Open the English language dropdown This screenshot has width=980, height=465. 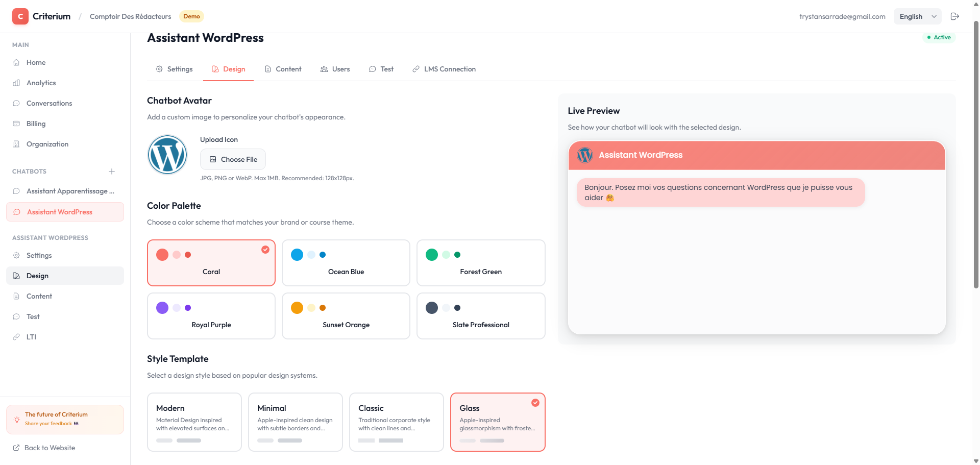(917, 16)
